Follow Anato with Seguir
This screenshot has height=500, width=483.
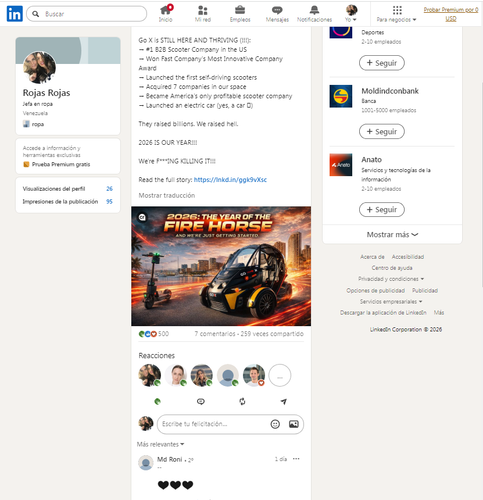pos(382,210)
